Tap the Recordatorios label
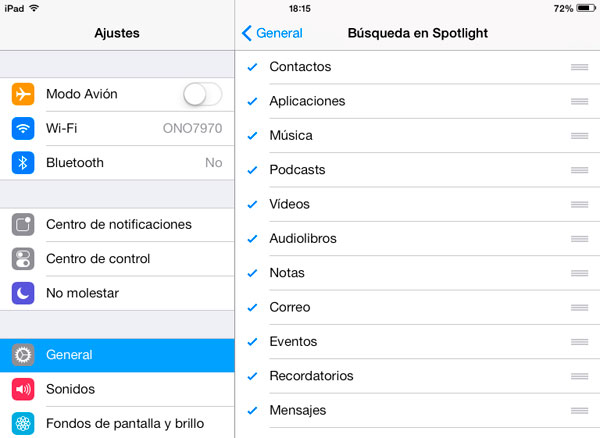This screenshot has height=438, width=600. (x=311, y=376)
